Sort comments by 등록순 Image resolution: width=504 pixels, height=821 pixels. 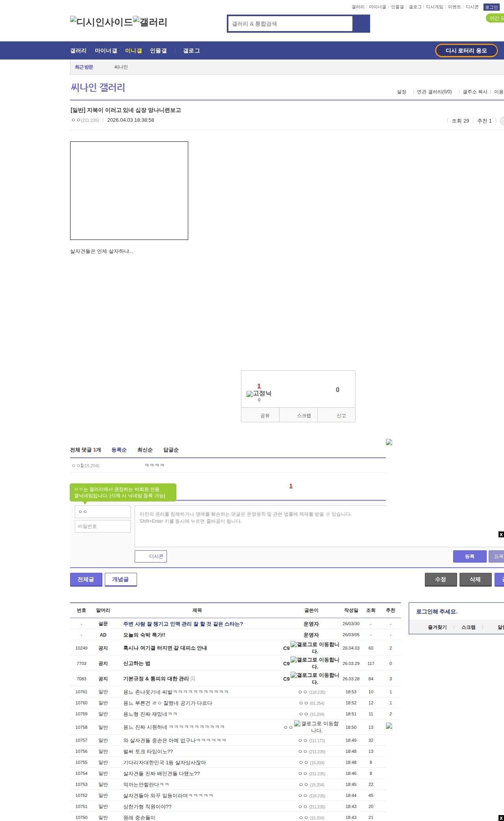pos(119,450)
